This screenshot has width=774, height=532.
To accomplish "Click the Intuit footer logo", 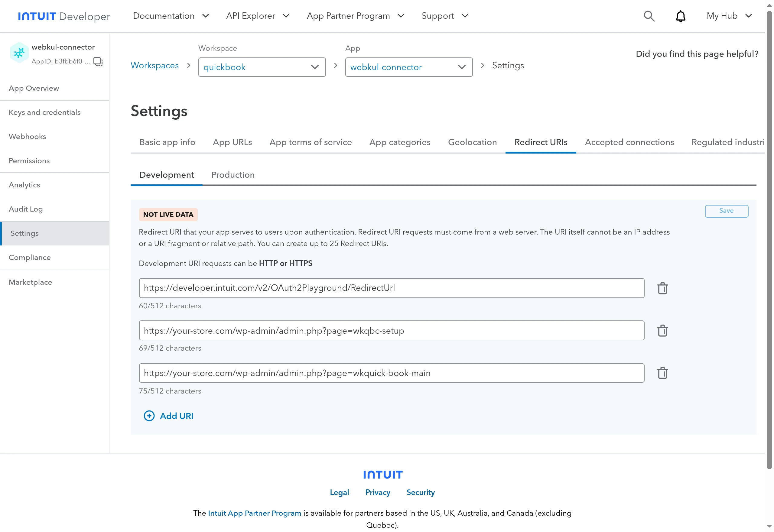I will [x=383, y=474].
